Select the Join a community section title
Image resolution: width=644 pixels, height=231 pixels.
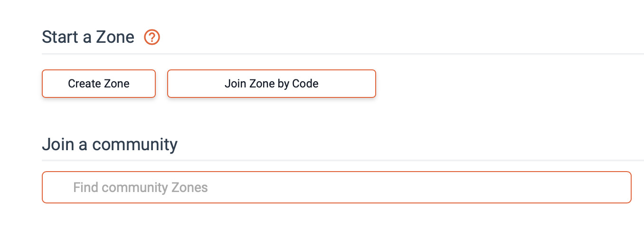110,144
